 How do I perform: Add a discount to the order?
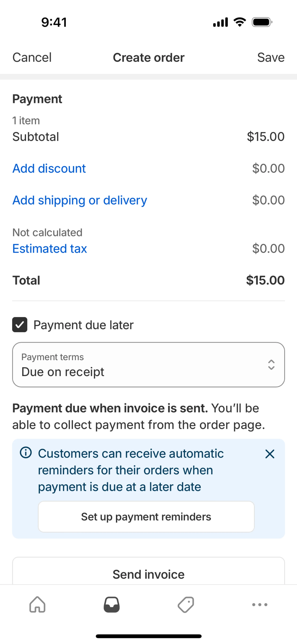coord(49,168)
